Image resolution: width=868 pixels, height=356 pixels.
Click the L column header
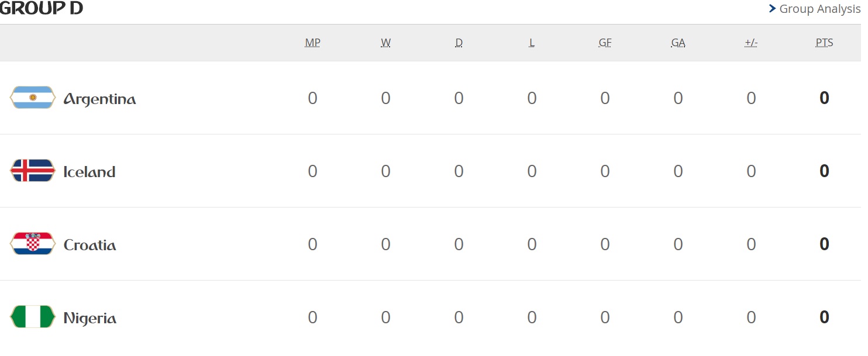[x=532, y=43]
